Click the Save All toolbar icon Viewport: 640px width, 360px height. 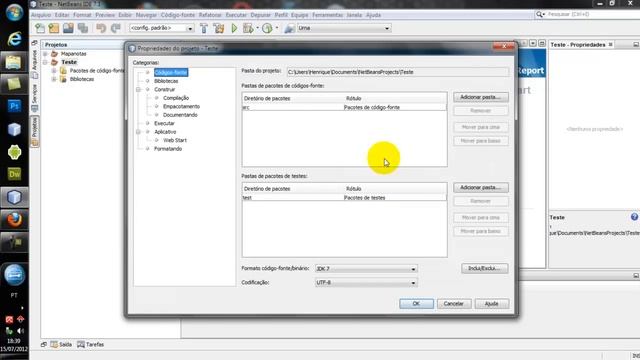click(x=83, y=28)
